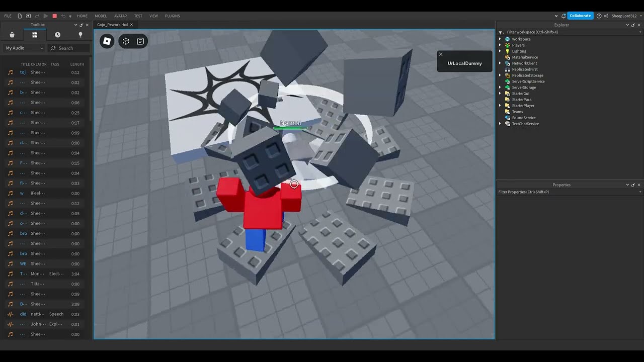This screenshot has height=362, width=644.
Task: Click the viewport chat/notes icon button
Action: [140, 41]
